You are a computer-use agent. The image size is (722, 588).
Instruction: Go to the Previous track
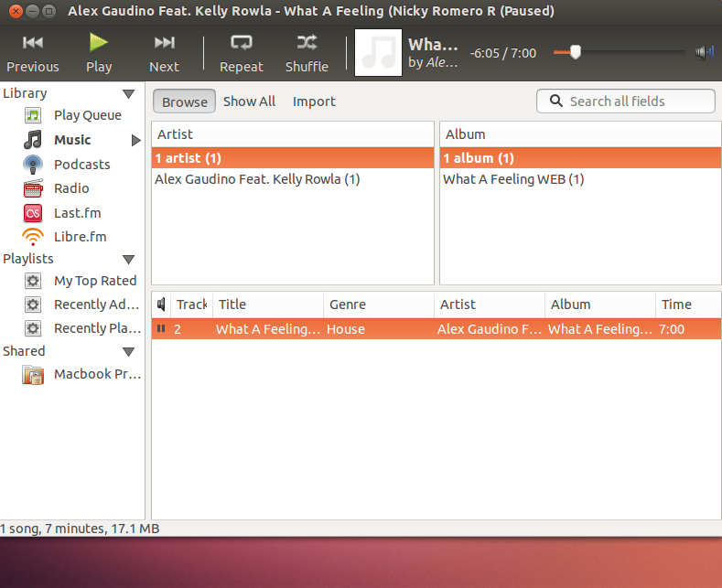32,53
